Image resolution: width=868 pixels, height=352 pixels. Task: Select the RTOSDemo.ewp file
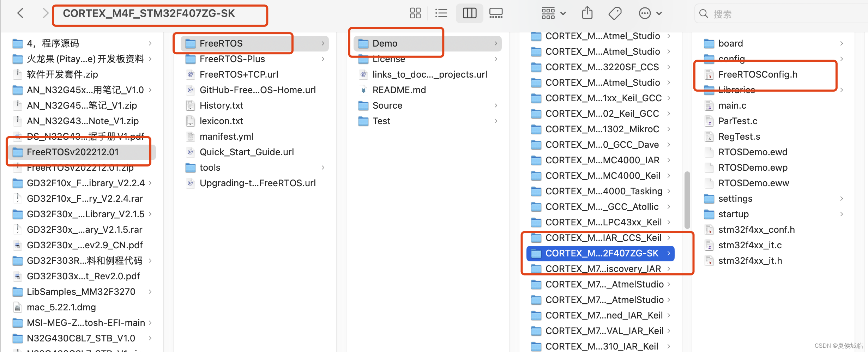773,168
